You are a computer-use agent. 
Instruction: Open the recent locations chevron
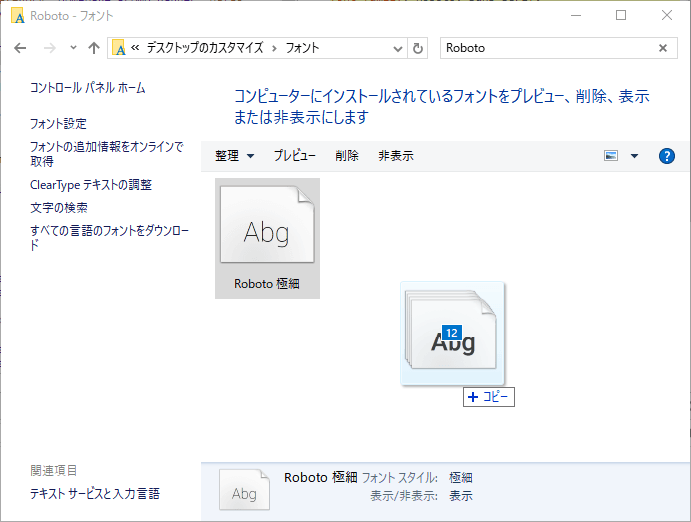(x=73, y=48)
